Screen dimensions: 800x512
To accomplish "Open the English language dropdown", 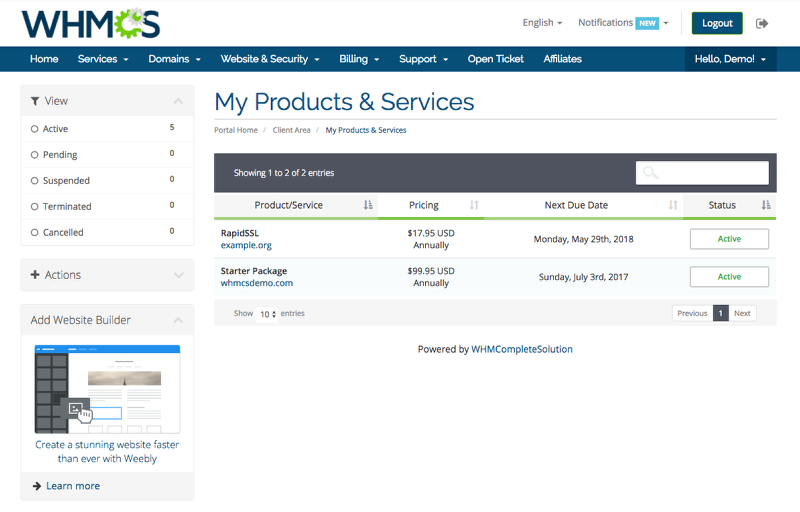I will tap(542, 23).
